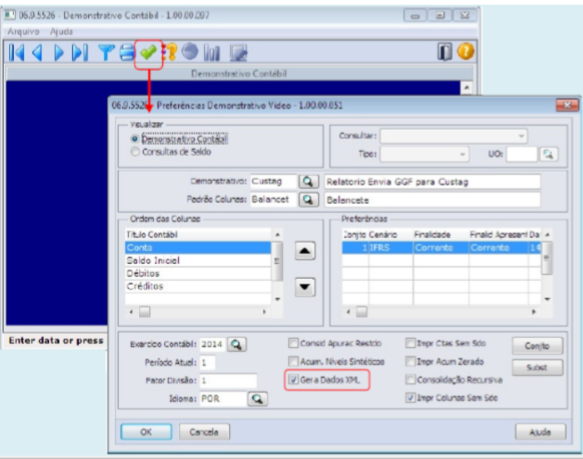Image resolution: width=583 pixels, height=459 pixels.
Task: Toggle Acum. Níveis Sintéticos checkbox
Action: 293,361
